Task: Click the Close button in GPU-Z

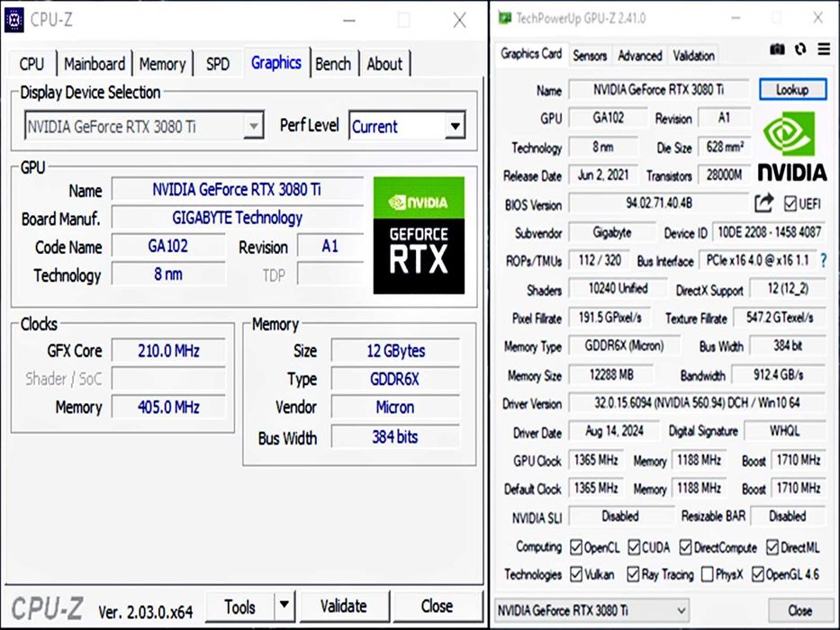Action: pyautogui.click(x=799, y=610)
